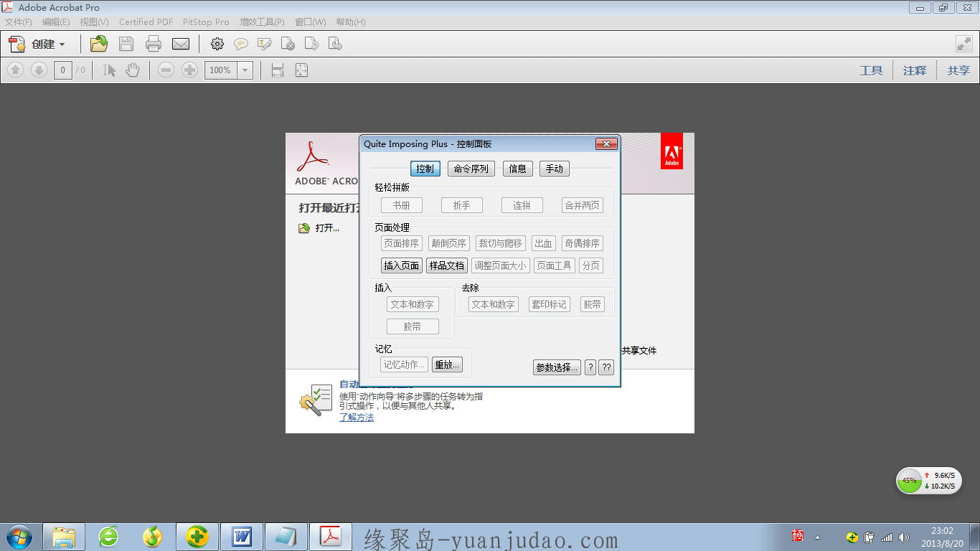Click the 样品文档 button

point(447,265)
